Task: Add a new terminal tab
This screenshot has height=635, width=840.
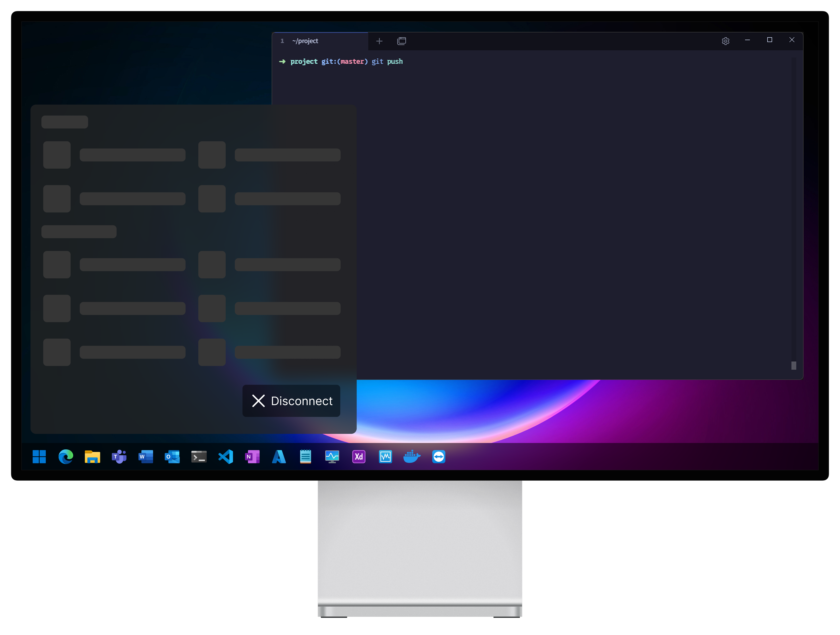Action: [379, 41]
